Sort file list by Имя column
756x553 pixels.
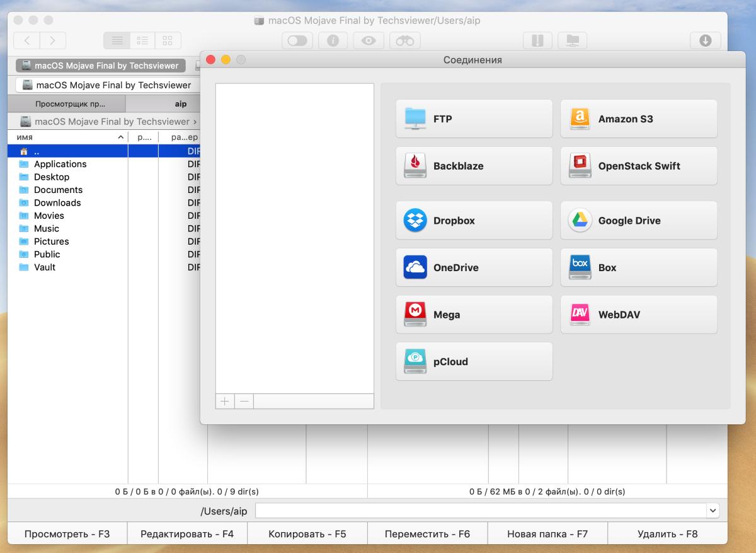(67, 137)
